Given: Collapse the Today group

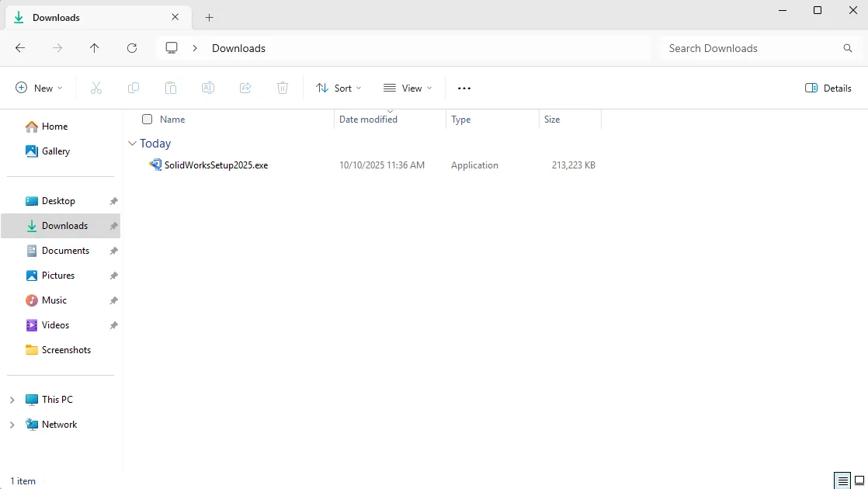Looking at the screenshot, I should tap(132, 143).
